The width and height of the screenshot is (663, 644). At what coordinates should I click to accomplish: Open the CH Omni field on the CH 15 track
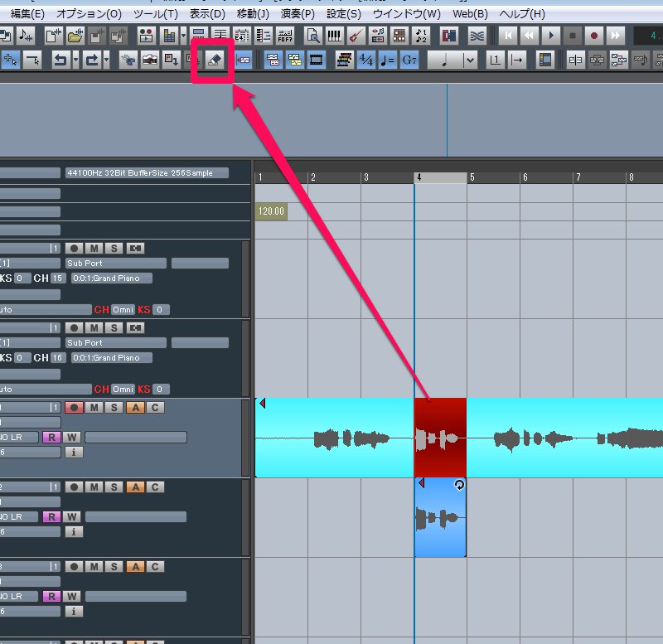pyautogui.click(x=123, y=309)
